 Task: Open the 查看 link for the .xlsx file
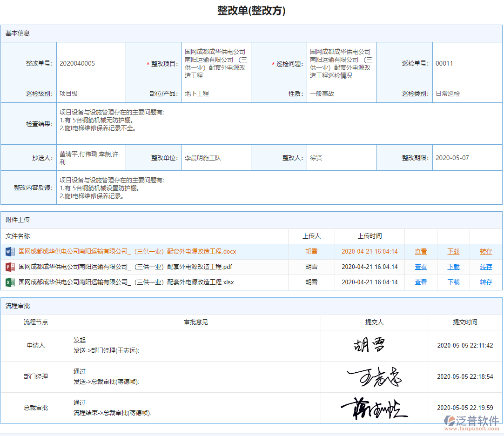tap(420, 282)
